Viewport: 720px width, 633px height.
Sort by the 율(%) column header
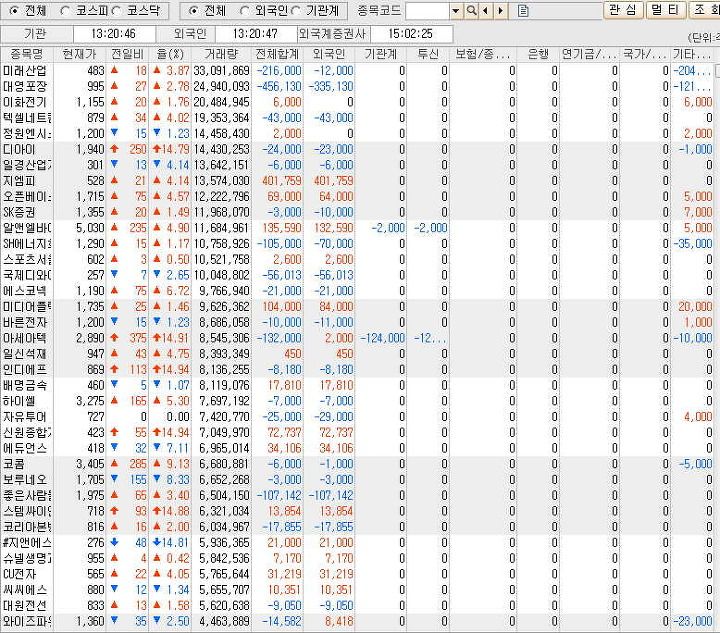tap(170, 54)
